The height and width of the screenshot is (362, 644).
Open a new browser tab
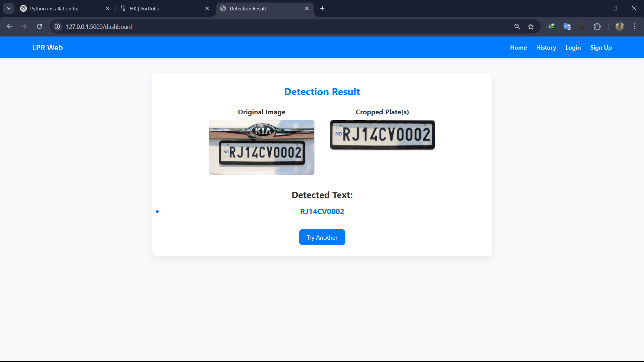322,8
